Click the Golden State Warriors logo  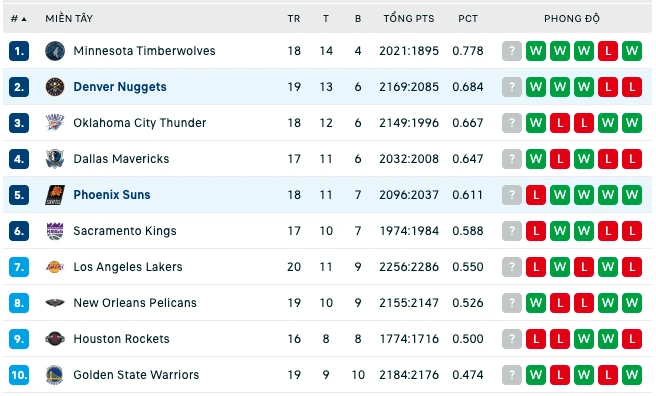pos(55,375)
